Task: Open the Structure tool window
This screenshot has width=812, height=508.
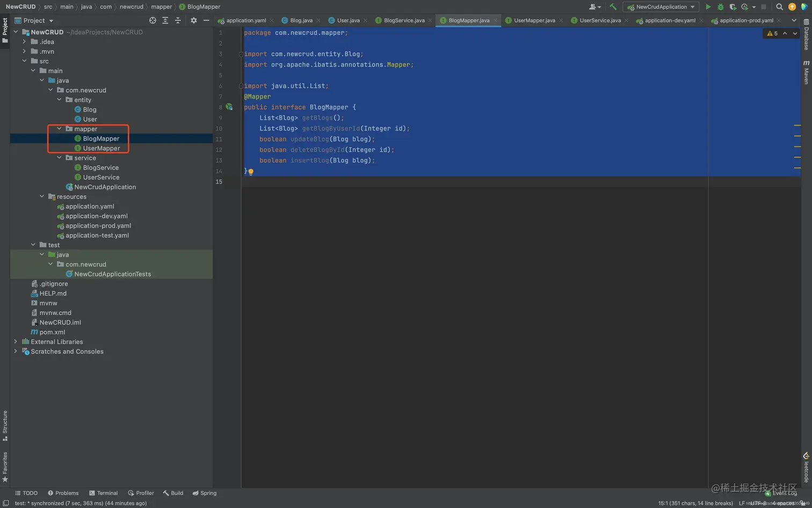Action: coord(5,426)
